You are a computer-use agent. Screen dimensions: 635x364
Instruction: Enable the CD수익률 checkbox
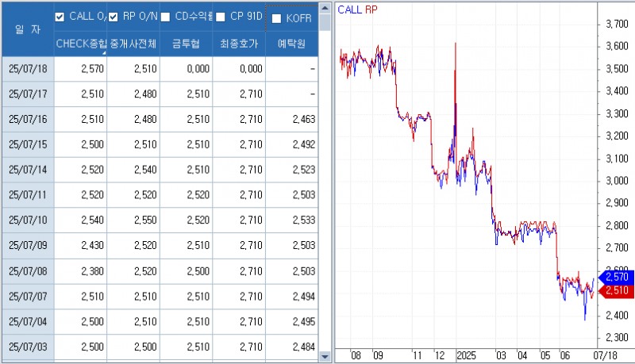tap(165, 17)
